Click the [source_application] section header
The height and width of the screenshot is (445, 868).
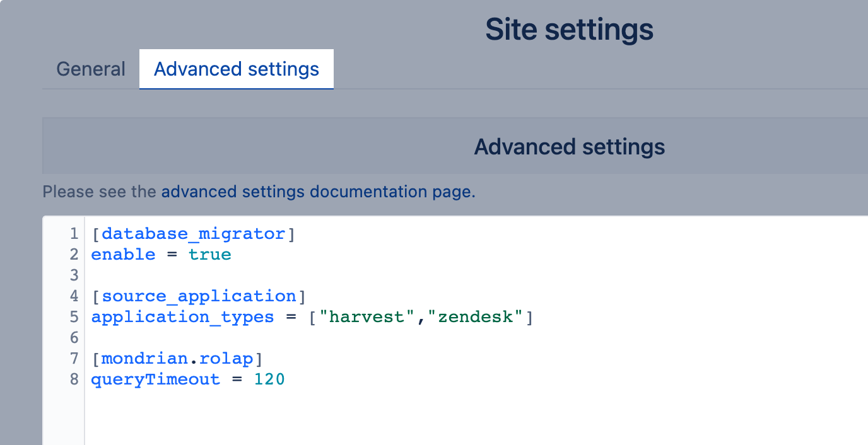tap(199, 296)
